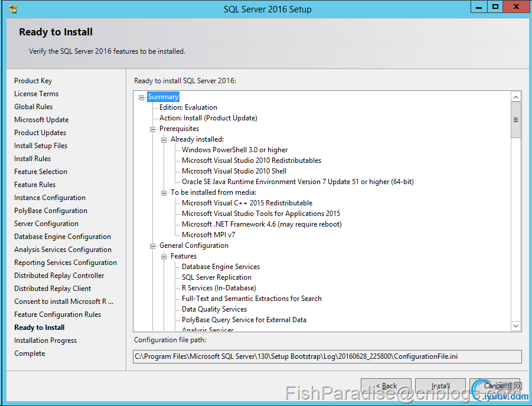Click Database Engine Configuration step
The width and height of the screenshot is (532, 406).
(x=63, y=237)
